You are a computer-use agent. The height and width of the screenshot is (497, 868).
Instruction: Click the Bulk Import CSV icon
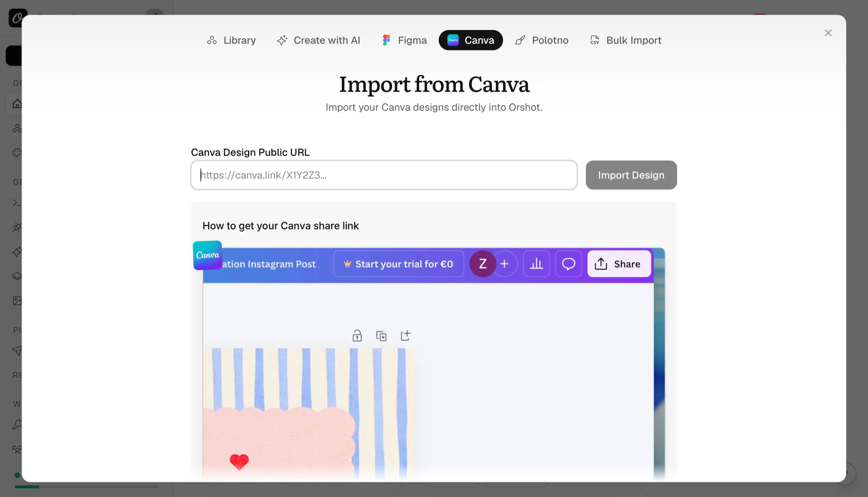(595, 40)
